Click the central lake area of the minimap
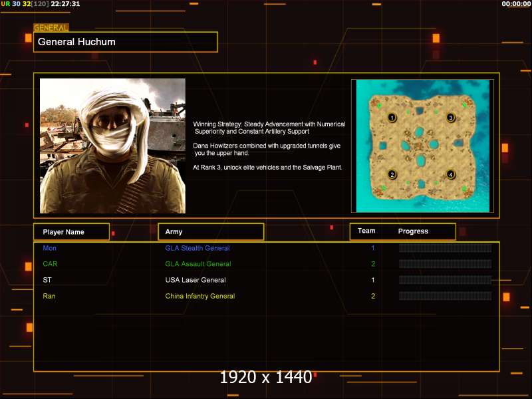Viewport: 532px width, 399px height. [420, 146]
